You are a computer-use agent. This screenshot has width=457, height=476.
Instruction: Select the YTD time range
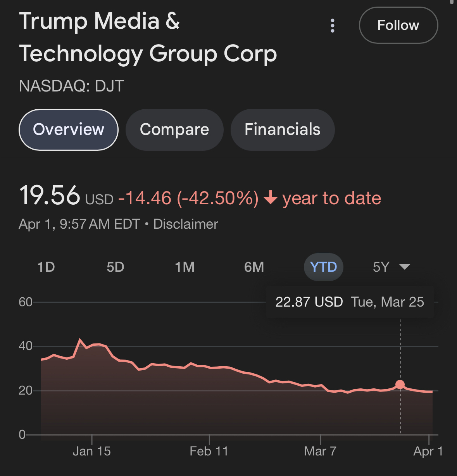[x=323, y=267]
